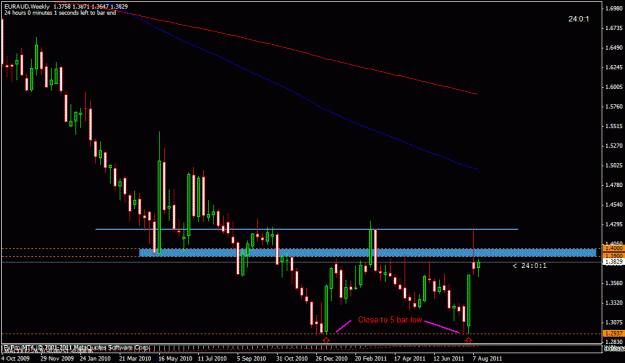Viewport: 625px width, 363px height.
Task: Click the 12 Jun 2011 date label
Action: pyautogui.click(x=449, y=358)
